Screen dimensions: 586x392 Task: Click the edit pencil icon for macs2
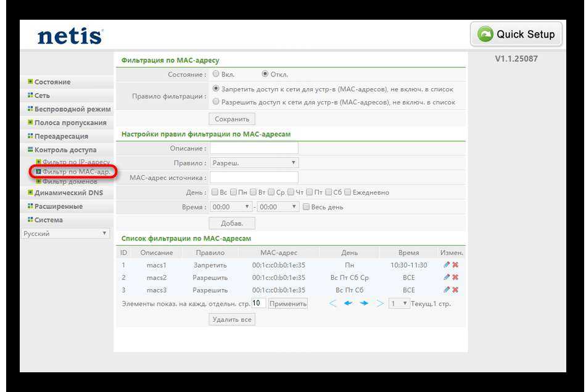[446, 277]
